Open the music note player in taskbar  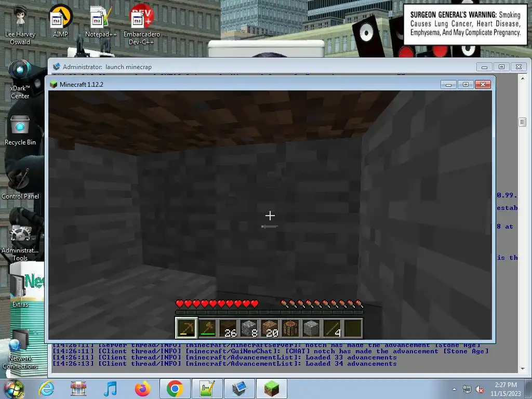point(110,389)
